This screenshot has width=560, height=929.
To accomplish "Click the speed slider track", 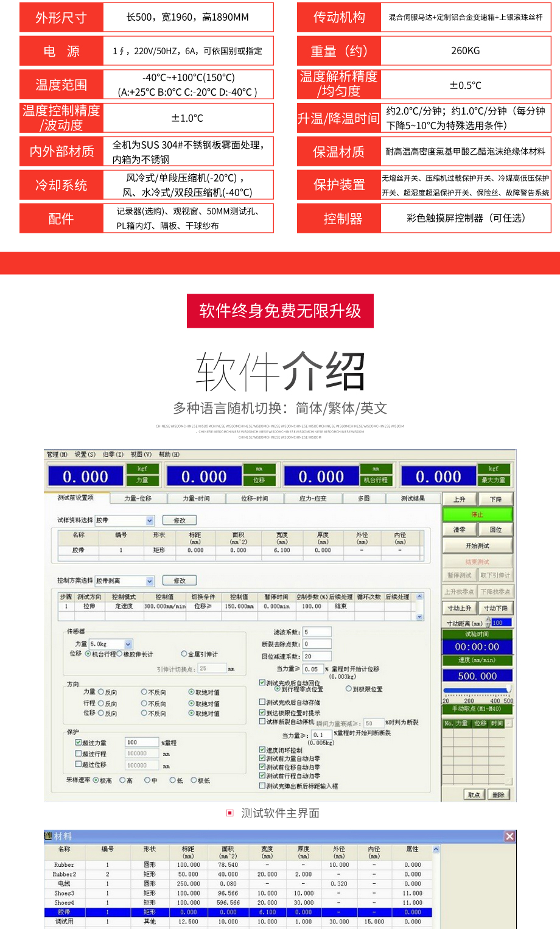I will (x=477, y=690).
